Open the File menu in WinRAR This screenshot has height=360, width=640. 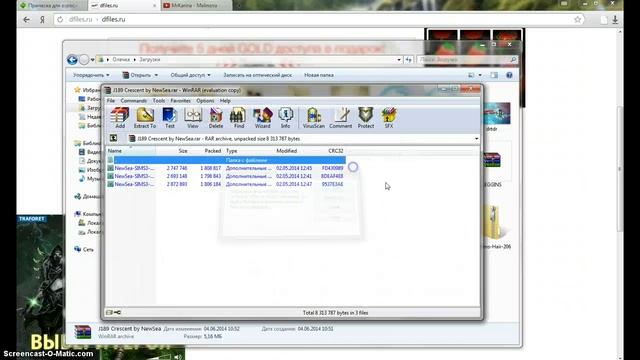click(111, 100)
